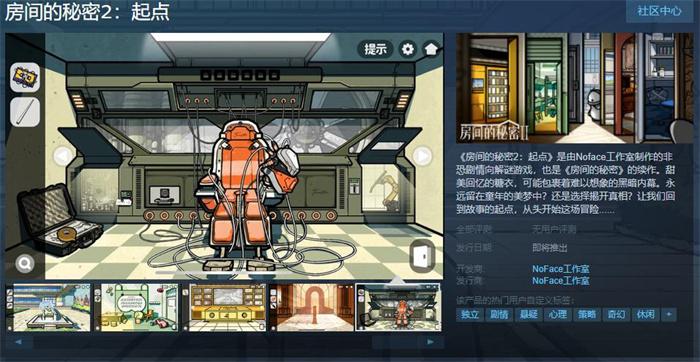Go to next room with right arrow
The width and height of the screenshot is (700, 362).
tap(422, 156)
